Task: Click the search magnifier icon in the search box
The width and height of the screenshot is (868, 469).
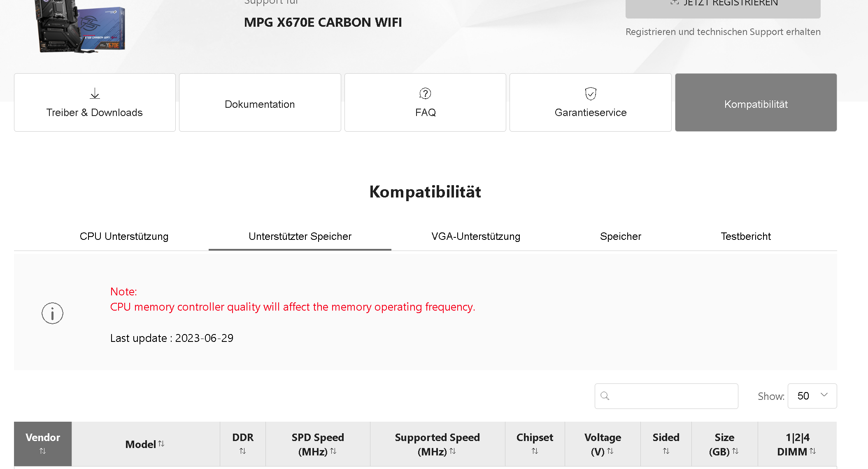Action: pyautogui.click(x=605, y=396)
